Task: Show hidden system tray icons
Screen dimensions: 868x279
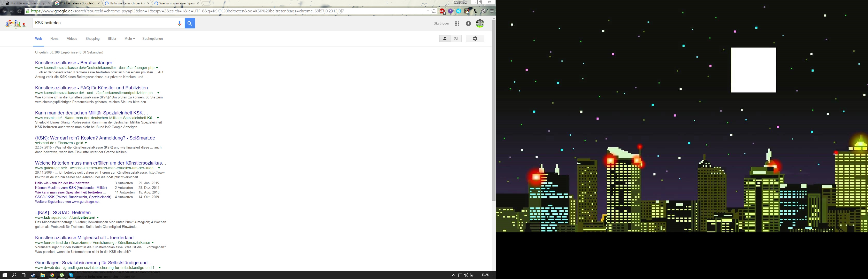Action: [x=454, y=275]
